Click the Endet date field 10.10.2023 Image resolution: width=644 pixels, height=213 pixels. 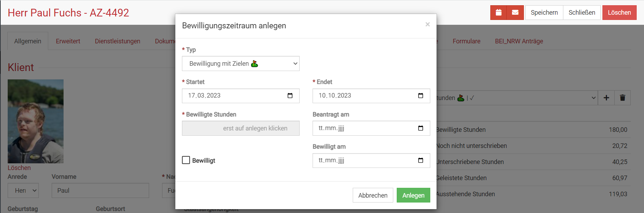(x=371, y=96)
